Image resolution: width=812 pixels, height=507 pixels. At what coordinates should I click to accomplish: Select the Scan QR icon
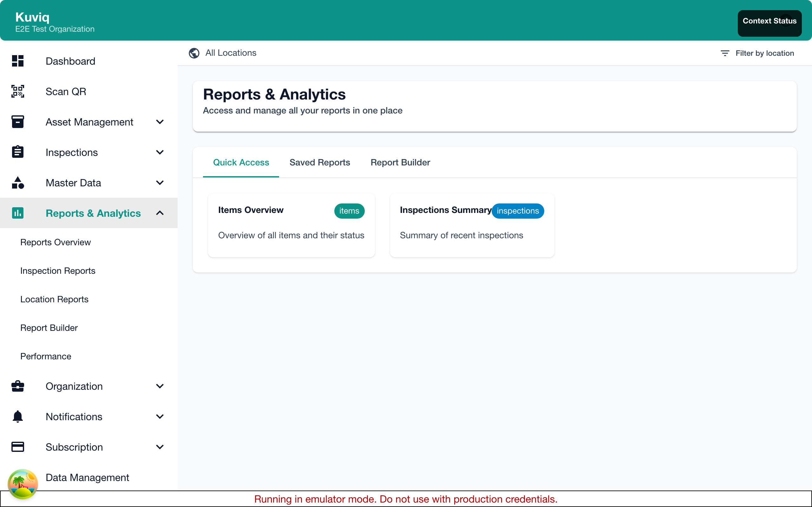click(17, 91)
